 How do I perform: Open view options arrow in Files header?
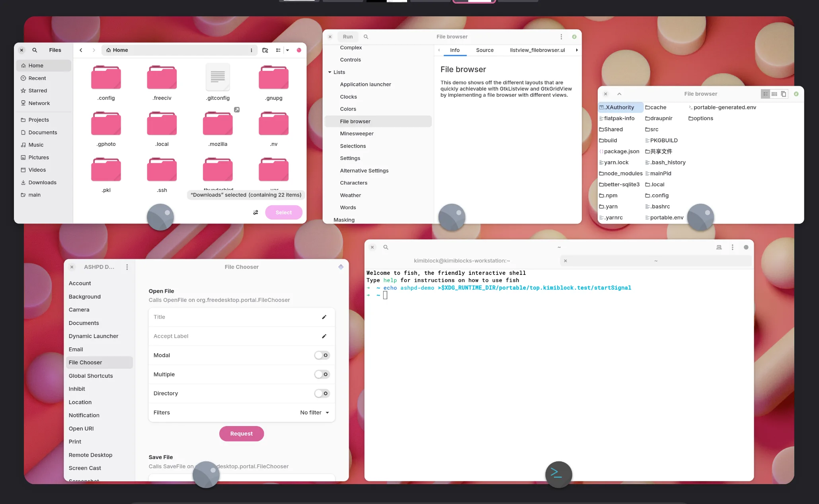pos(287,50)
